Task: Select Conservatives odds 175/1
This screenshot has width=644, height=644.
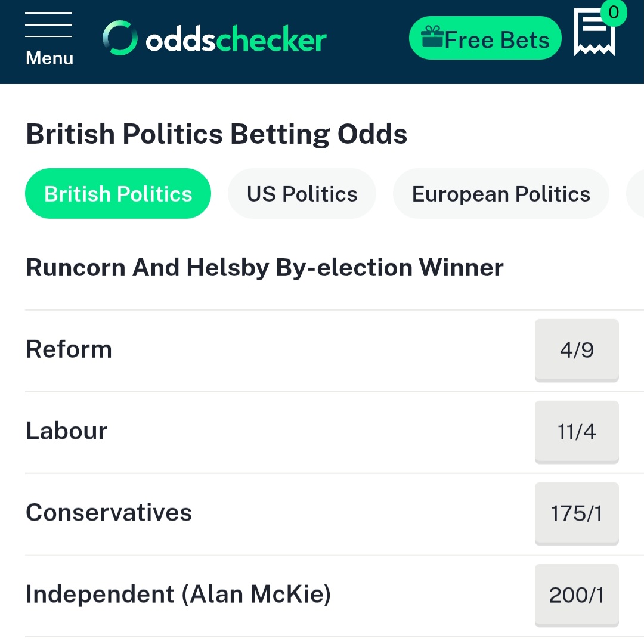Action: [577, 514]
